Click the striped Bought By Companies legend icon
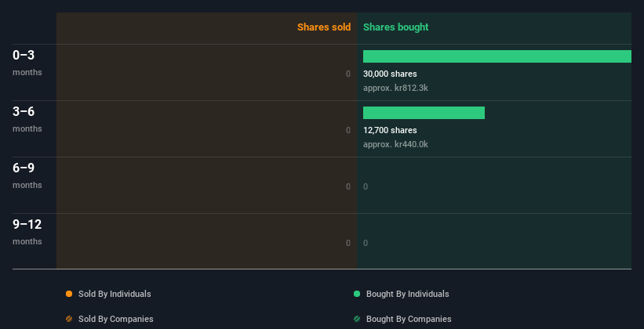Viewport: 644px width, 329px height. click(357, 319)
